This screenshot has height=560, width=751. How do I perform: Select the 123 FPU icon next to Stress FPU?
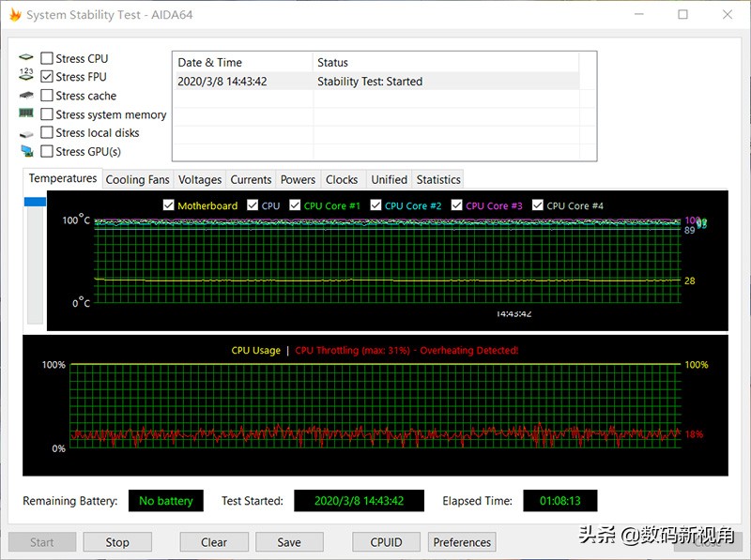(x=24, y=77)
